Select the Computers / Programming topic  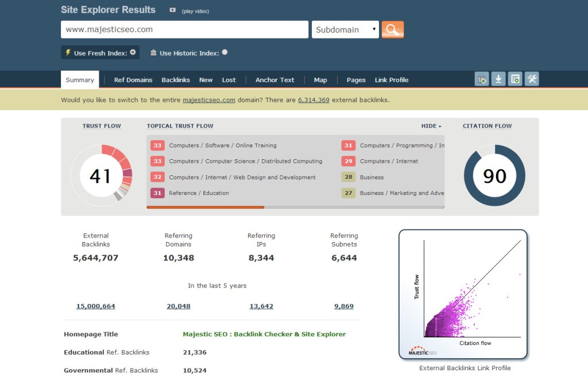tap(402, 145)
